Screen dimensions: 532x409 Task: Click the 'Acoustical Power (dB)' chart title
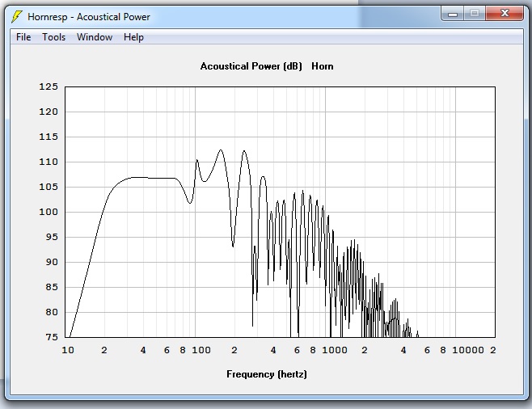251,66
